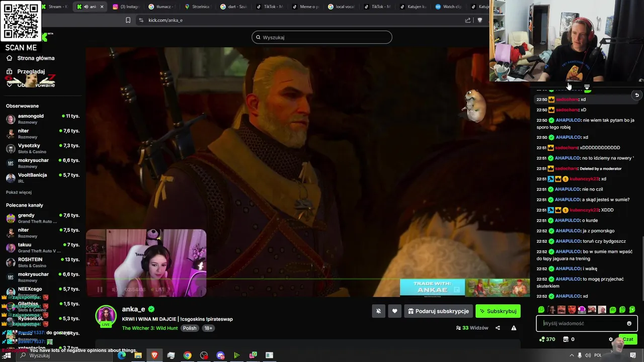Open chat settings gear icon
The image size is (644, 362).
click(x=611, y=339)
